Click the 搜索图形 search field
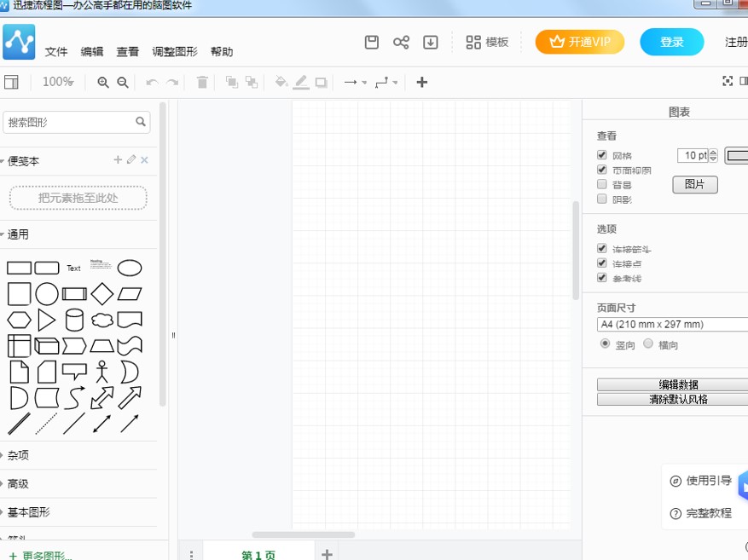This screenshot has height=560, width=748. pyautogui.click(x=70, y=123)
